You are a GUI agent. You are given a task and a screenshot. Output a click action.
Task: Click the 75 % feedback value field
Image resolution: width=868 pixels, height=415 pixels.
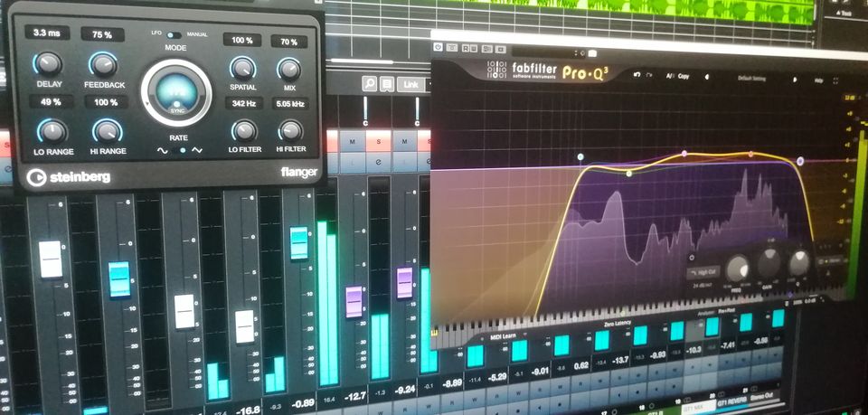[102, 34]
